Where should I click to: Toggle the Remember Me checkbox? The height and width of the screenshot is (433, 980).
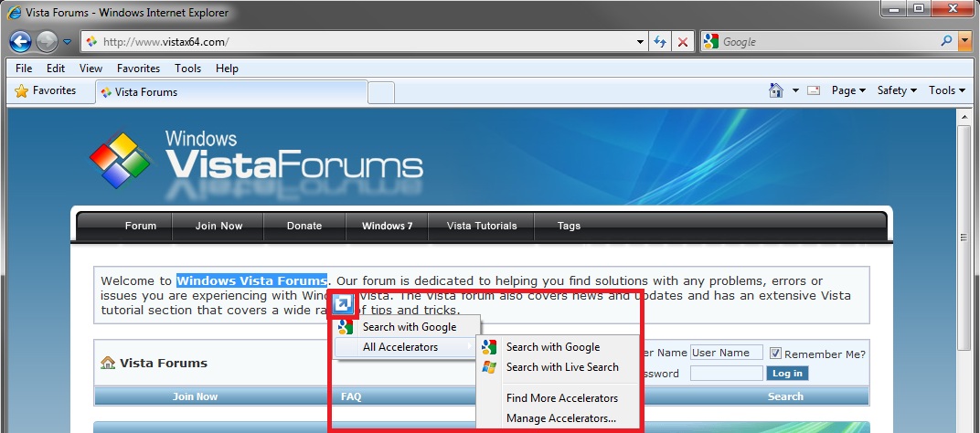coord(775,353)
